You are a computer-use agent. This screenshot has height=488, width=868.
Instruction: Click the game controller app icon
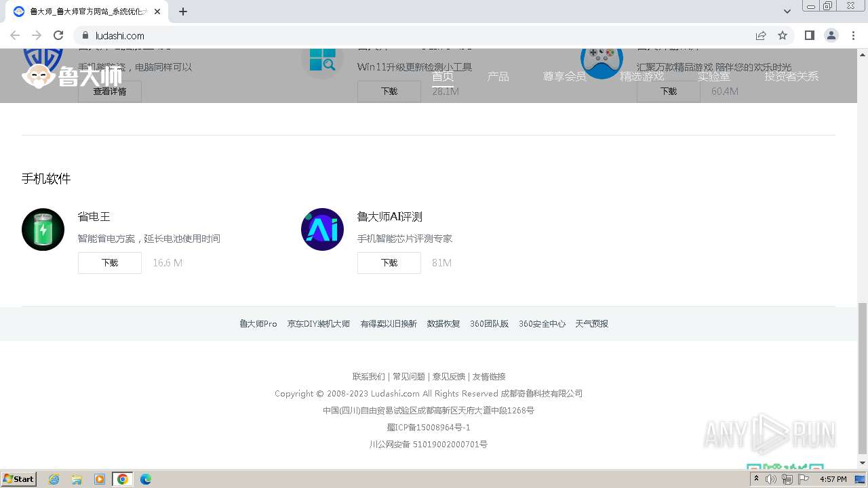(x=601, y=62)
